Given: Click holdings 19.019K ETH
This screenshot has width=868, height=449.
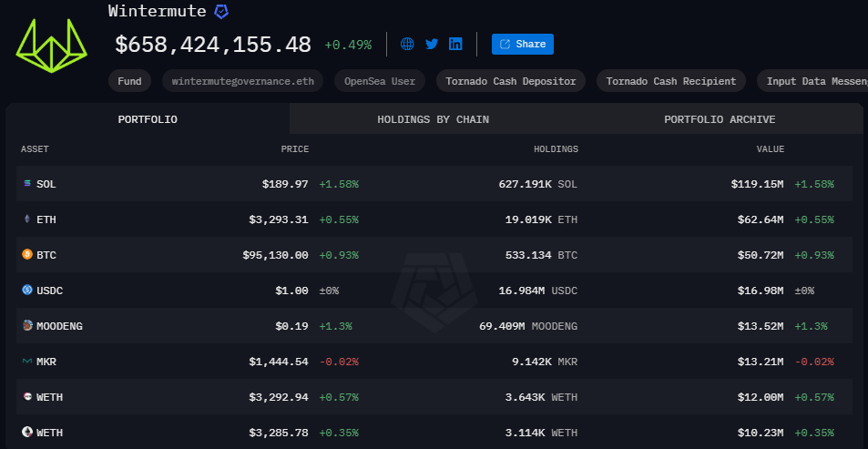Looking at the screenshot, I should (541, 219).
